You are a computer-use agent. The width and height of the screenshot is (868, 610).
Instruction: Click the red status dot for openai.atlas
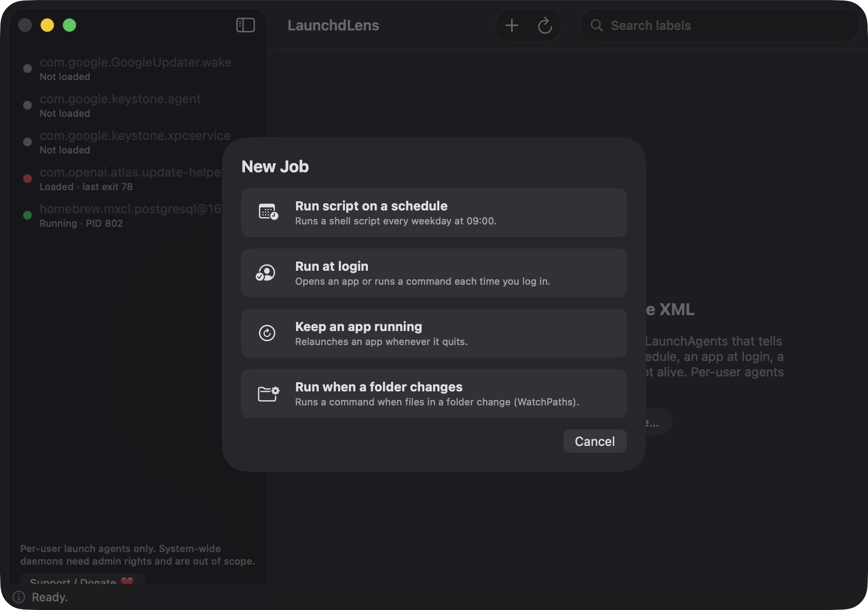coord(27,179)
